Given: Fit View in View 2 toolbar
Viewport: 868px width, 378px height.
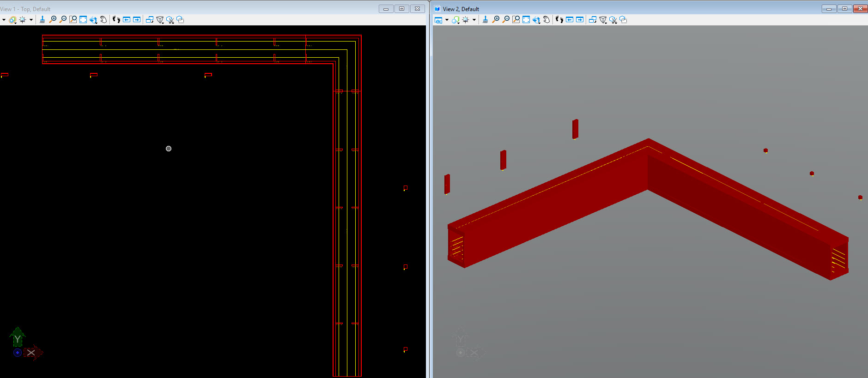Looking at the screenshot, I should click(526, 19).
